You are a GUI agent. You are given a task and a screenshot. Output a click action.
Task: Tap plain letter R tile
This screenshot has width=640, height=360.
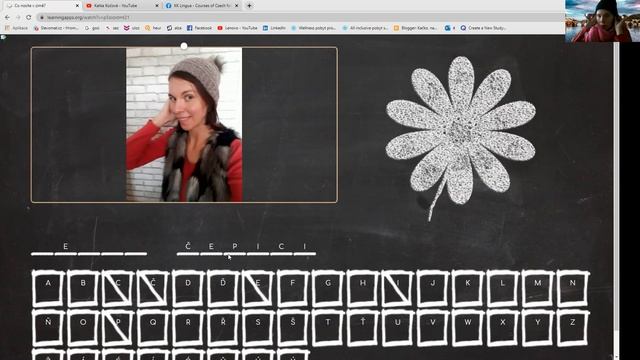pyautogui.click(x=188, y=328)
